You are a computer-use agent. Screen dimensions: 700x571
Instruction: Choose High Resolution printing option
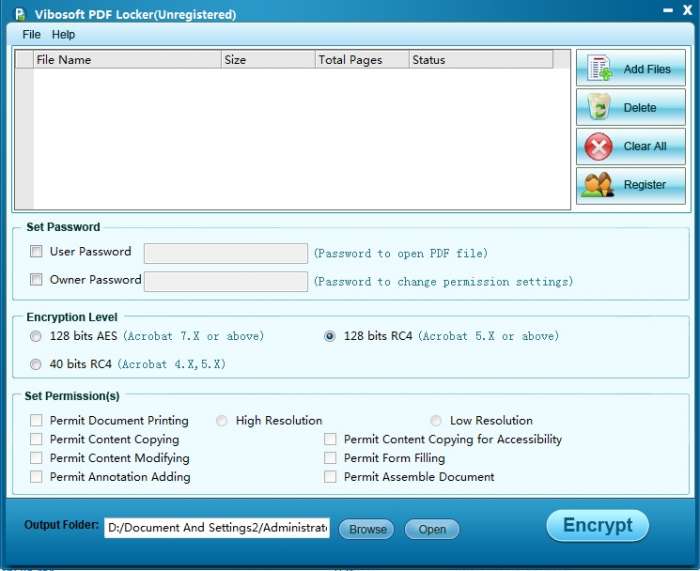coord(221,421)
